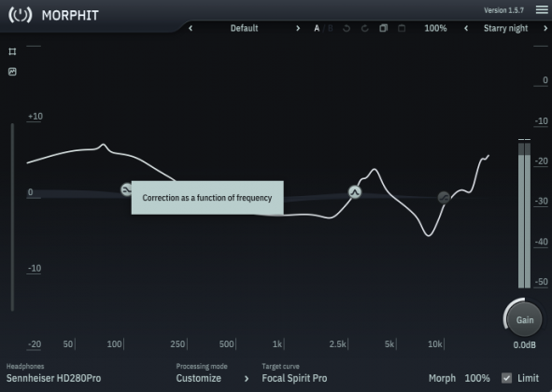Toggle the Limit checkbox
552x392 pixels.
(506, 378)
